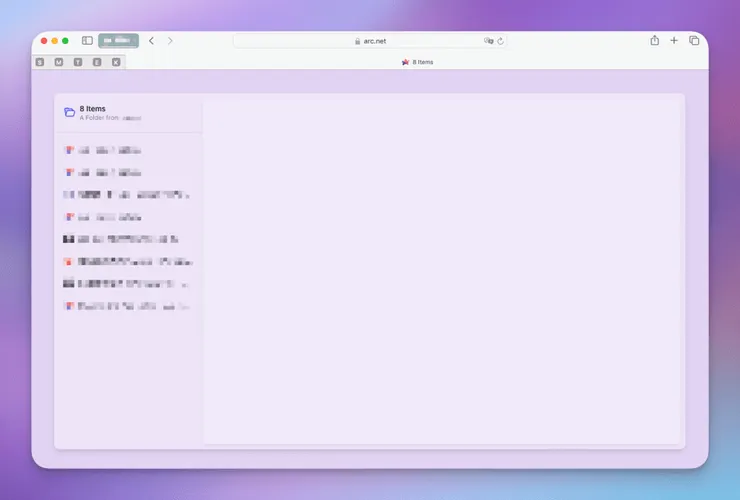Viewport: 740px width, 500px height.
Task: Open the Share menu icon
Action: (655, 41)
